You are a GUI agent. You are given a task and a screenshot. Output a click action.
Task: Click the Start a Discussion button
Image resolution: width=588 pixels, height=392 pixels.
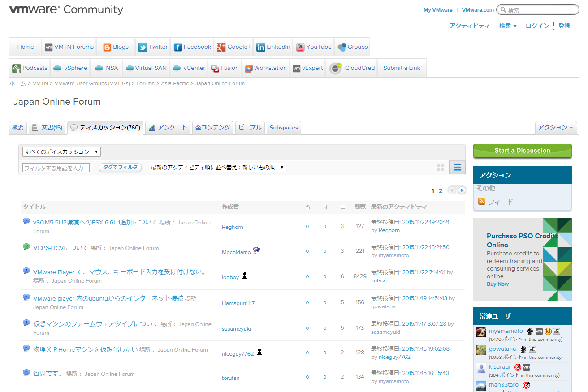coord(523,151)
